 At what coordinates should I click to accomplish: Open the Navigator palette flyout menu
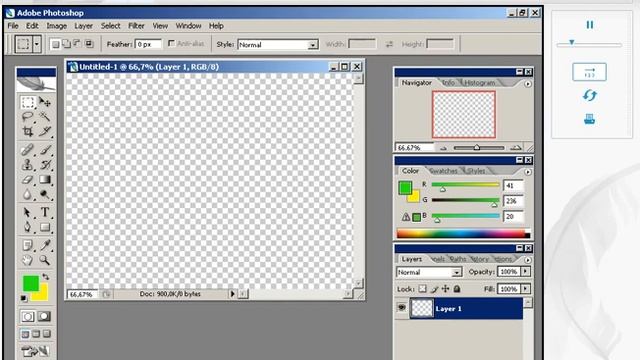(528, 84)
